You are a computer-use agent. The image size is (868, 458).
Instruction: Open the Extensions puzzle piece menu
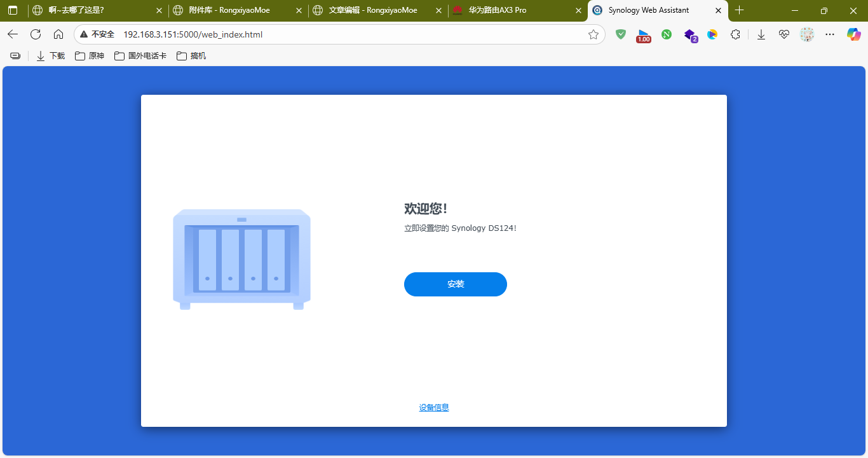tap(735, 34)
